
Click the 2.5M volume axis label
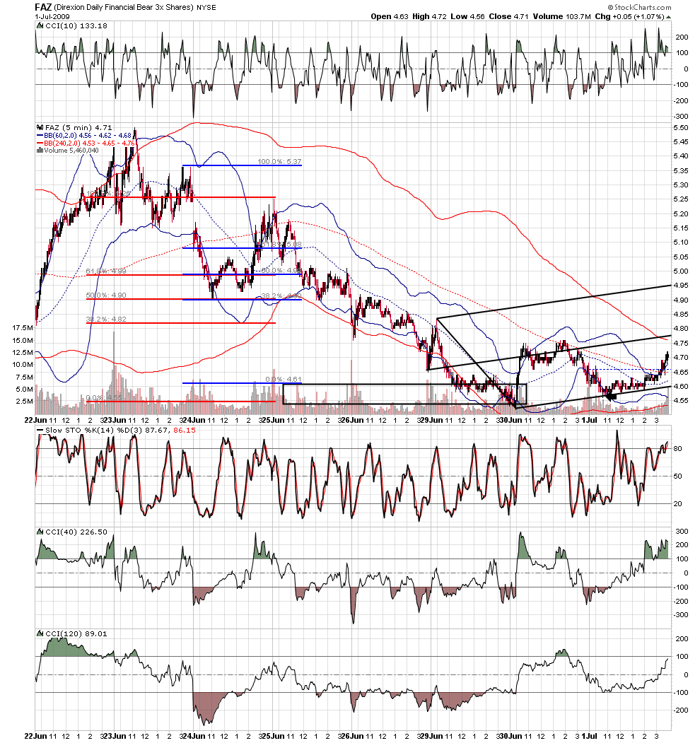pos(25,402)
